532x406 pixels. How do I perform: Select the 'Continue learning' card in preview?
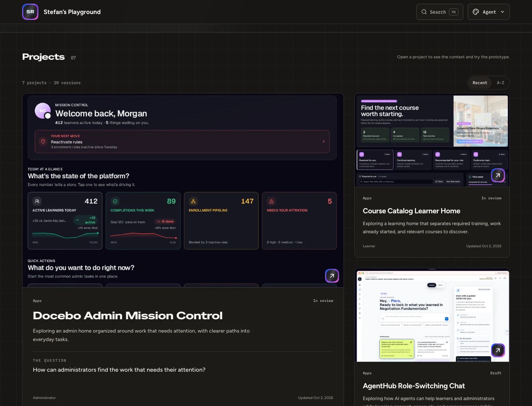pyautogui.click(x=413, y=160)
